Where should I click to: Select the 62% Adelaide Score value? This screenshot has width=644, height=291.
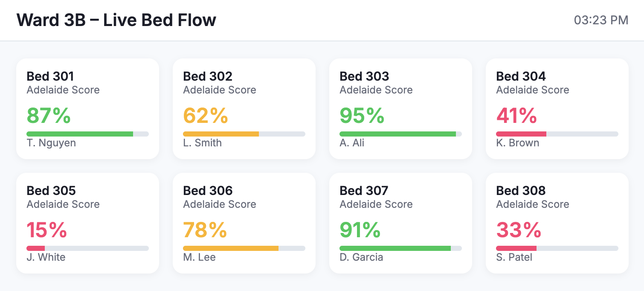[206, 116]
